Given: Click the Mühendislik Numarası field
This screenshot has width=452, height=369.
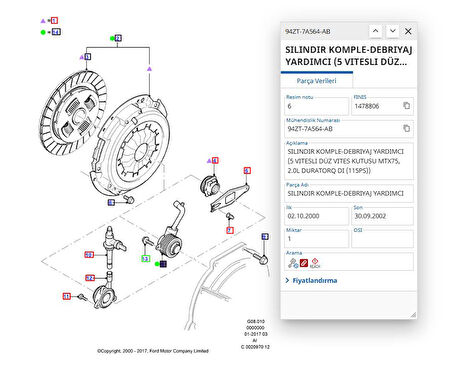Looking at the screenshot, I should pos(349,129).
